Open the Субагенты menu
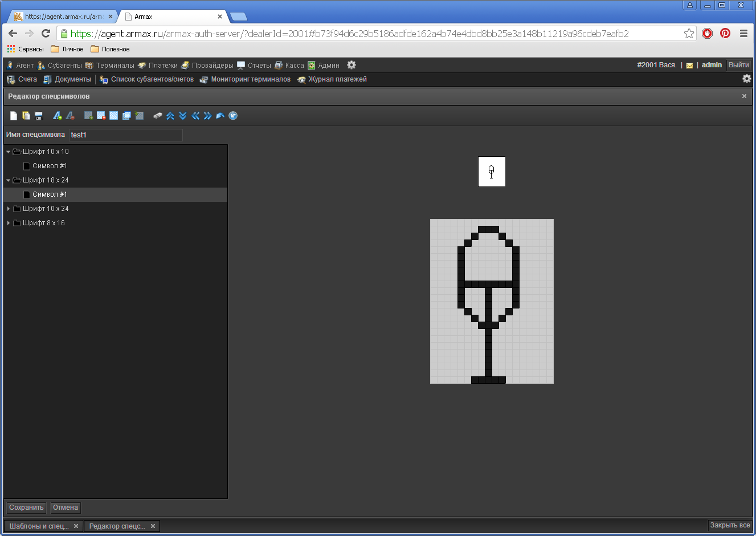 (x=59, y=66)
